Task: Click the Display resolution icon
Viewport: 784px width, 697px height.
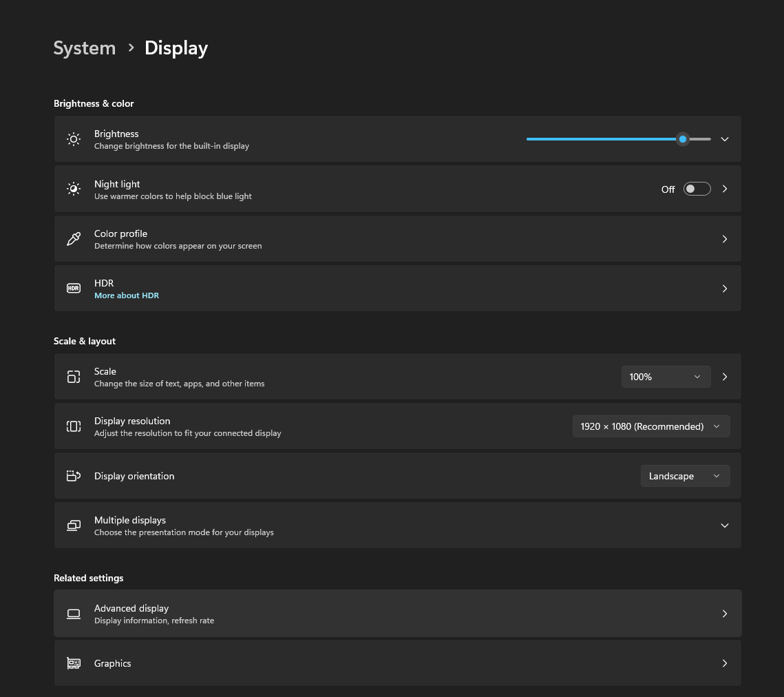Action: 74,426
